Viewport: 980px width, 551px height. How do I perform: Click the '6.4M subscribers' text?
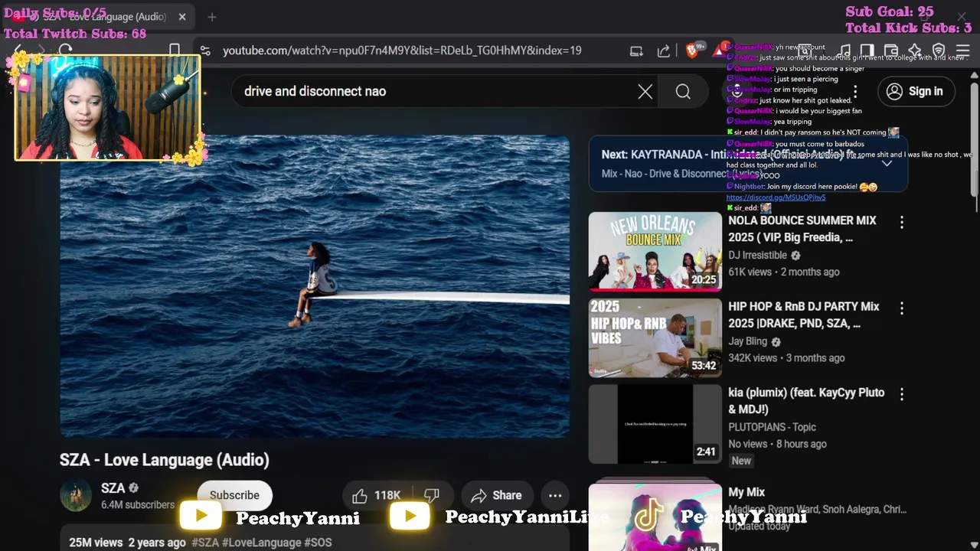(138, 505)
